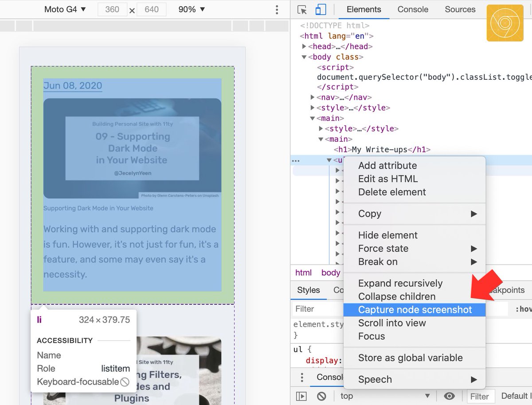Select Expand recursively
This screenshot has width=532, height=405.
coord(415,283)
